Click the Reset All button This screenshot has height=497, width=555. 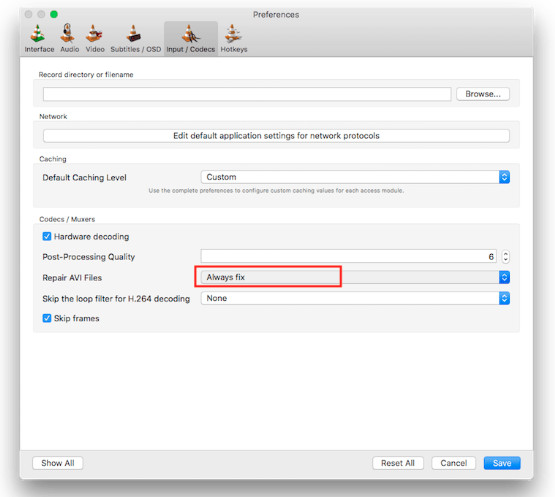tap(398, 463)
